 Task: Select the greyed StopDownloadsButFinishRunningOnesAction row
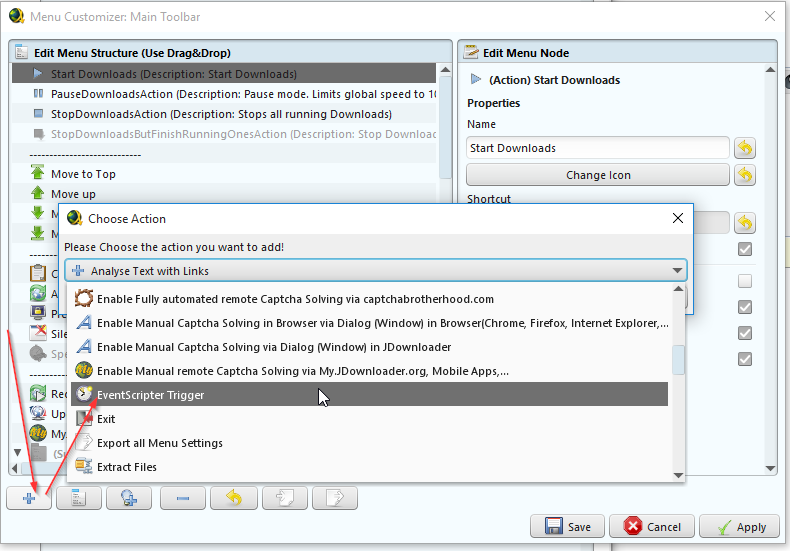(224, 134)
